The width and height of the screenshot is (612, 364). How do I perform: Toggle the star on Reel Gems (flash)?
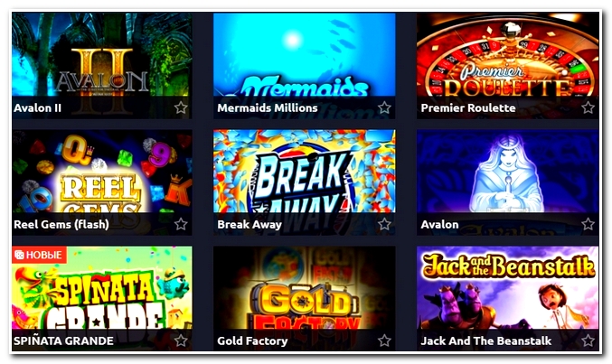tap(181, 224)
